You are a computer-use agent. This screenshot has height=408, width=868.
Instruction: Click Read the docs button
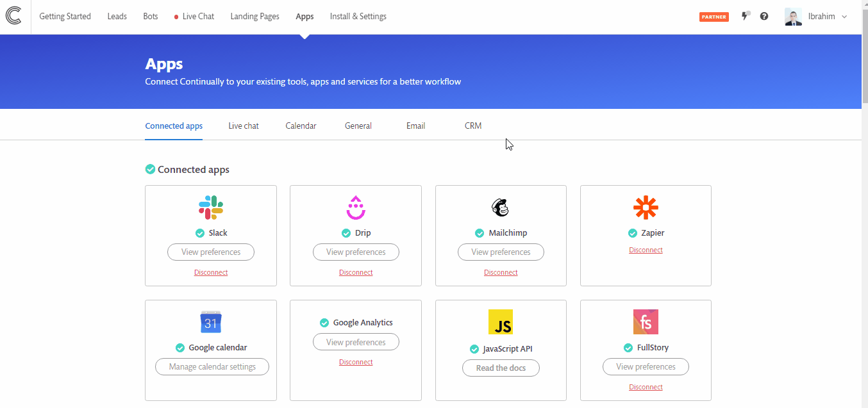click(x=501, y=368)
